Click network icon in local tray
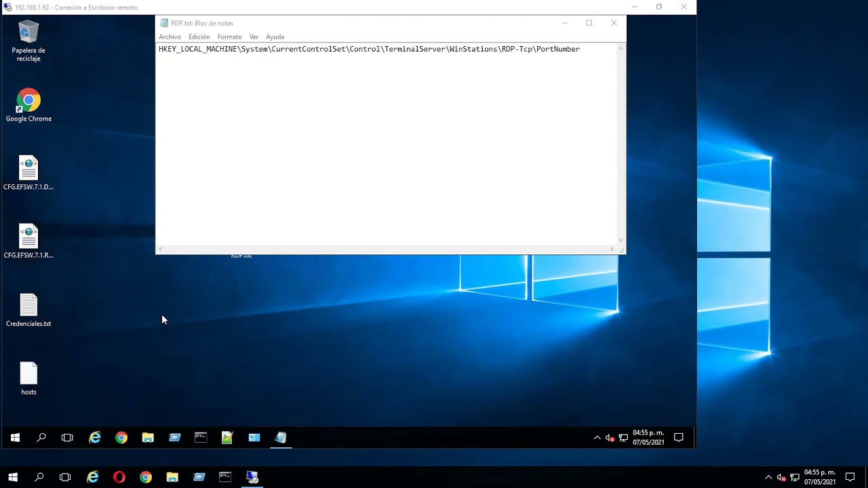The width and height of the screenshot is (868, 488). pos(795,477)
